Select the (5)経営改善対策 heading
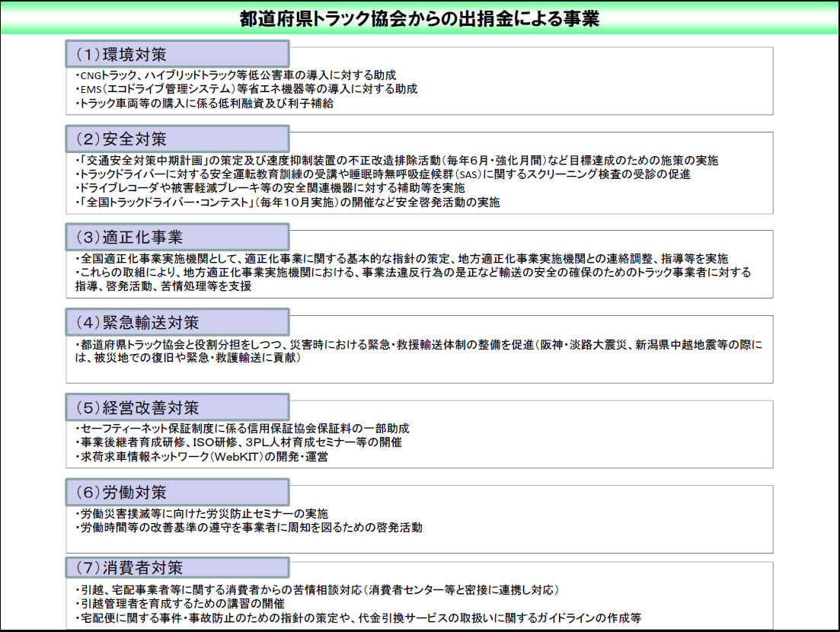 click(177, 407)
